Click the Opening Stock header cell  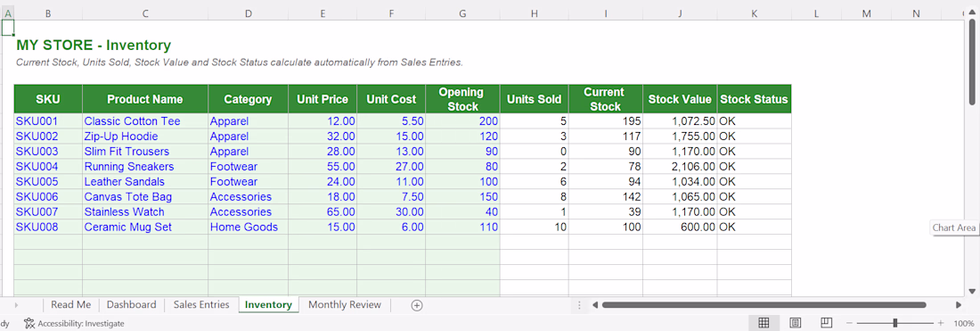(462, 99)
